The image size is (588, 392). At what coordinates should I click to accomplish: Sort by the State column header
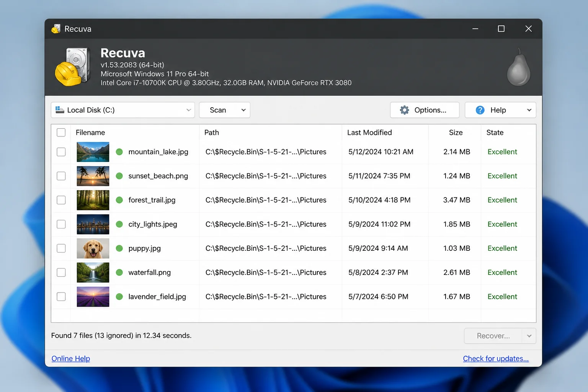coord(495,132)
